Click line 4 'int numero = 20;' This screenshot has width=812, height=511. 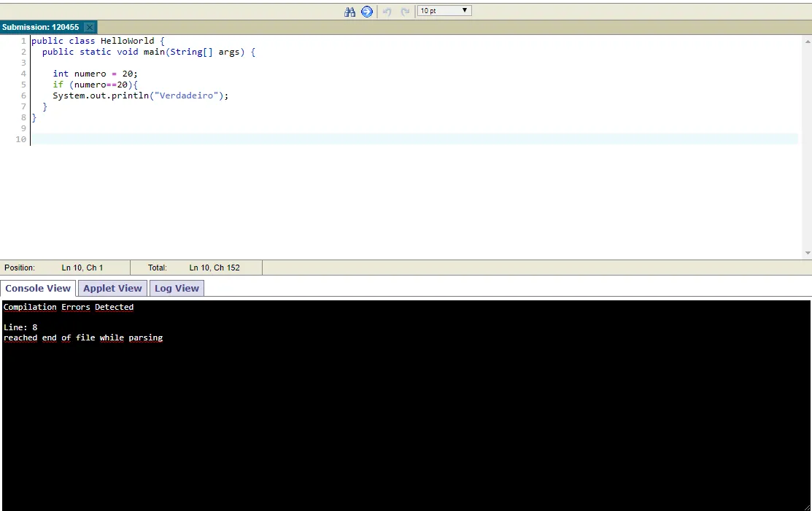[x=96, y=74]
